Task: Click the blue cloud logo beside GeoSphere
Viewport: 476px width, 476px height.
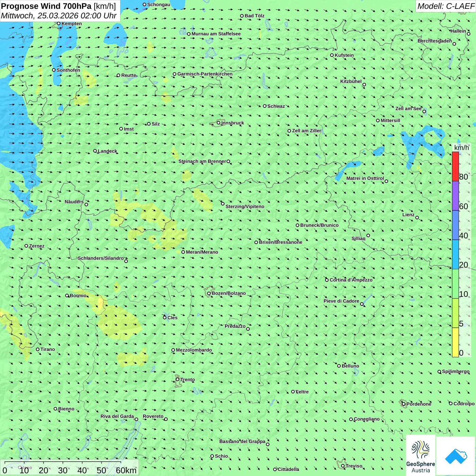Action: point(456,456)
